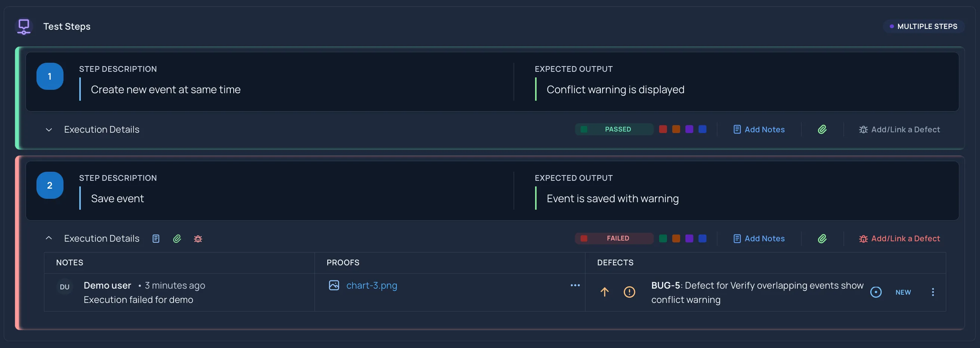Screen dimensions: 980x348
Task: Click the step number 1 badge
Action: pyautogui.click(x=50, y=76)
